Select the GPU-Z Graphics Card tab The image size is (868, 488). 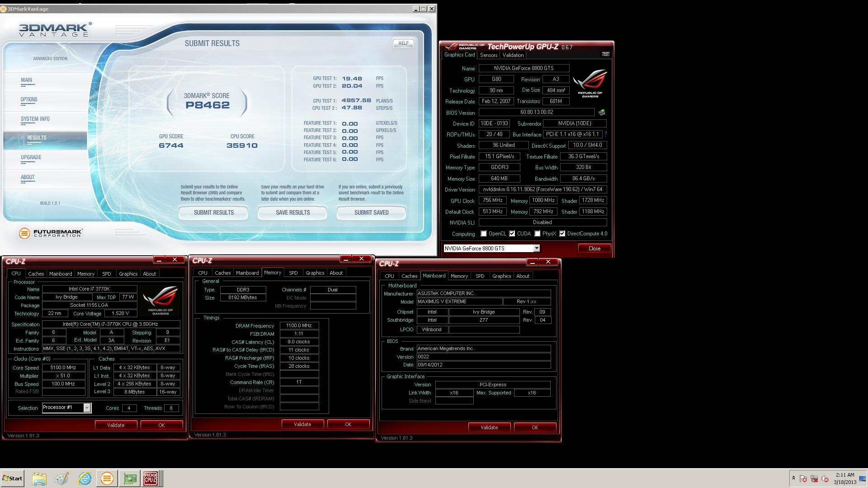pyautogui.click(x=459, y=55)
